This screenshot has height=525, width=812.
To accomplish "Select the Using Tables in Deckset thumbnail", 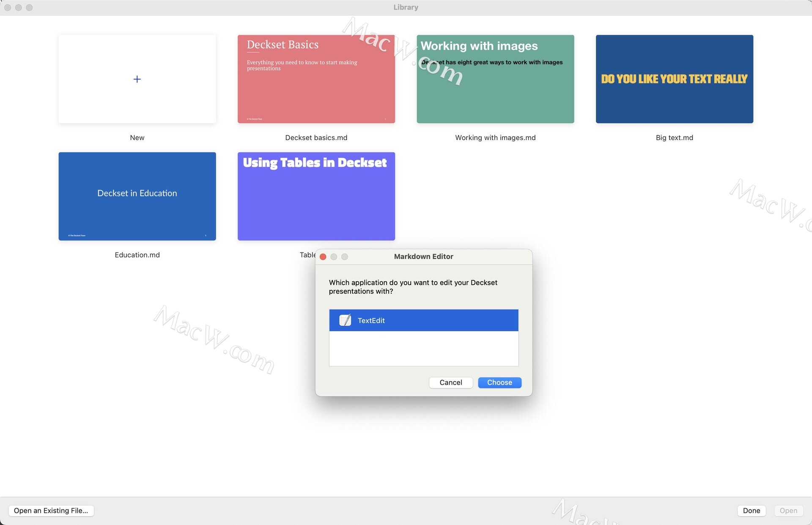I will 316,196.
